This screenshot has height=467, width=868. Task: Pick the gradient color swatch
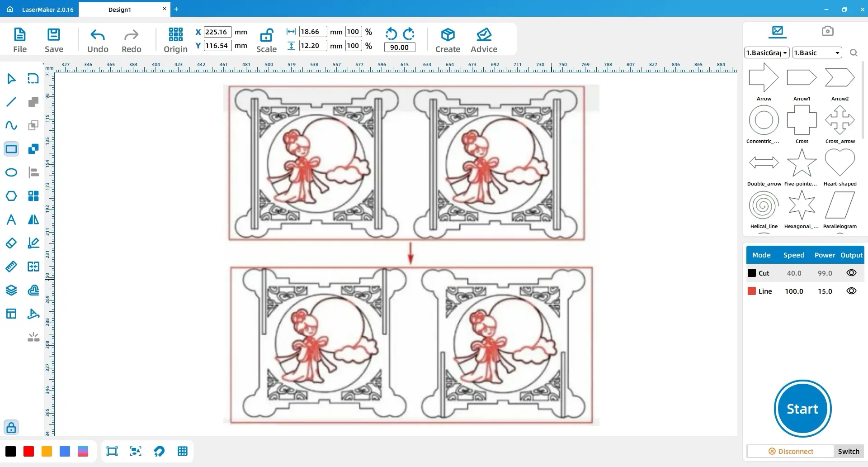point(83,451)
